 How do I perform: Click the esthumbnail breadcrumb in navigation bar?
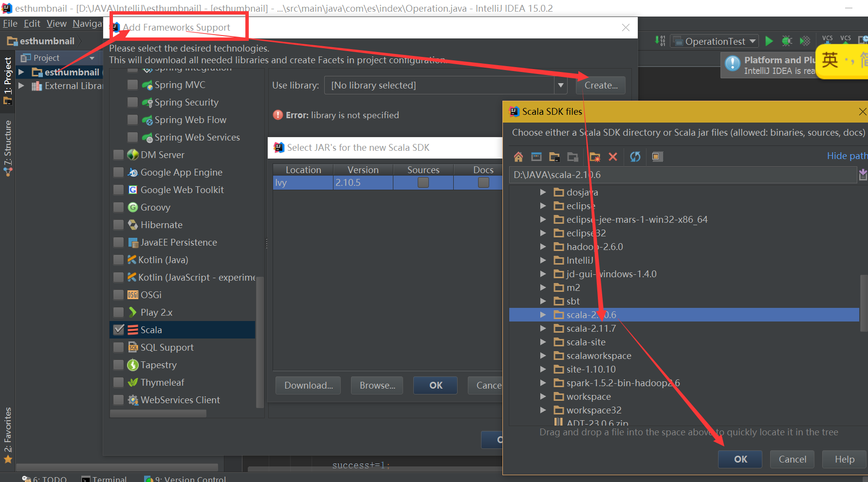(41, 41)
